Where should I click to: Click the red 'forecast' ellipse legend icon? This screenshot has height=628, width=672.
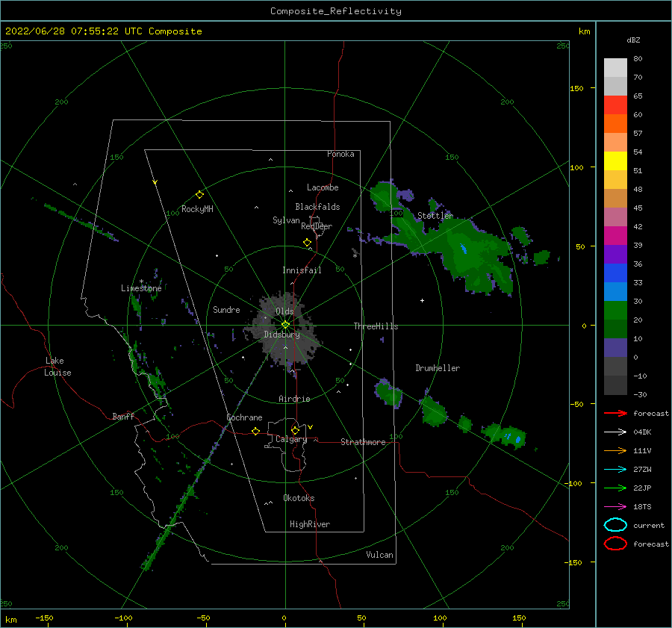615,544
